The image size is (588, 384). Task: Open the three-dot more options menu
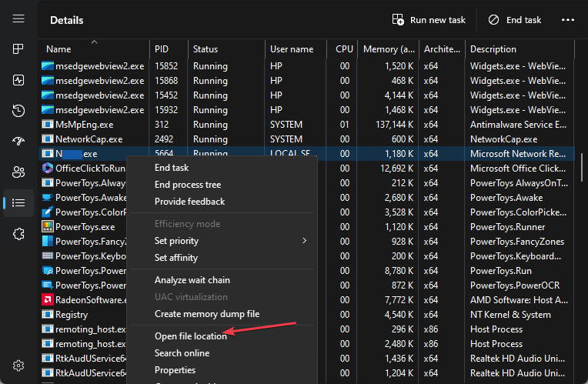coord(568,20)
